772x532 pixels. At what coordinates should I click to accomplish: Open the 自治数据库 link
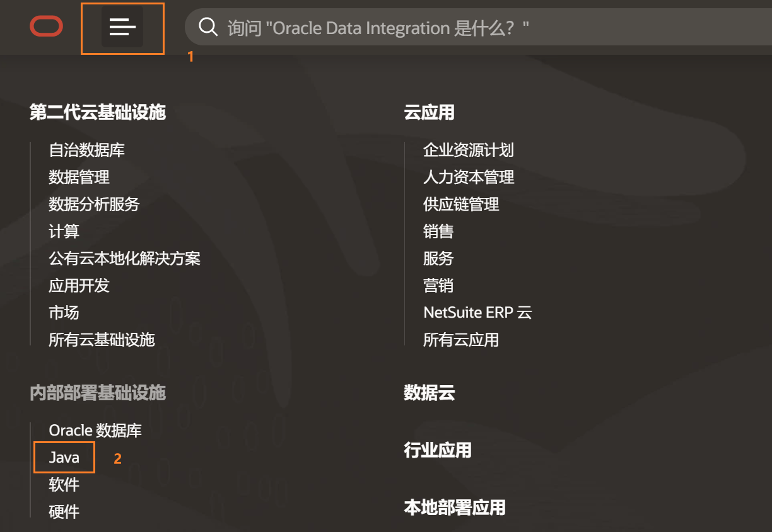(87, 150)
